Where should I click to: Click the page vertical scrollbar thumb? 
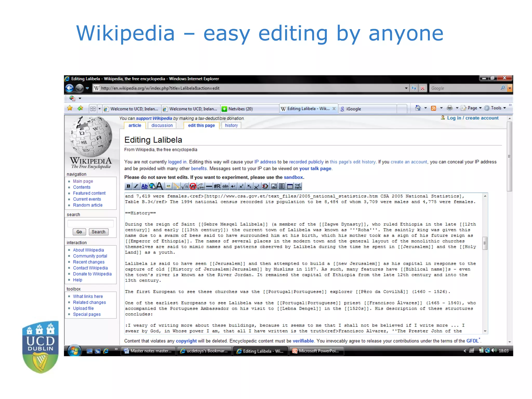click(x=509, y=156)
